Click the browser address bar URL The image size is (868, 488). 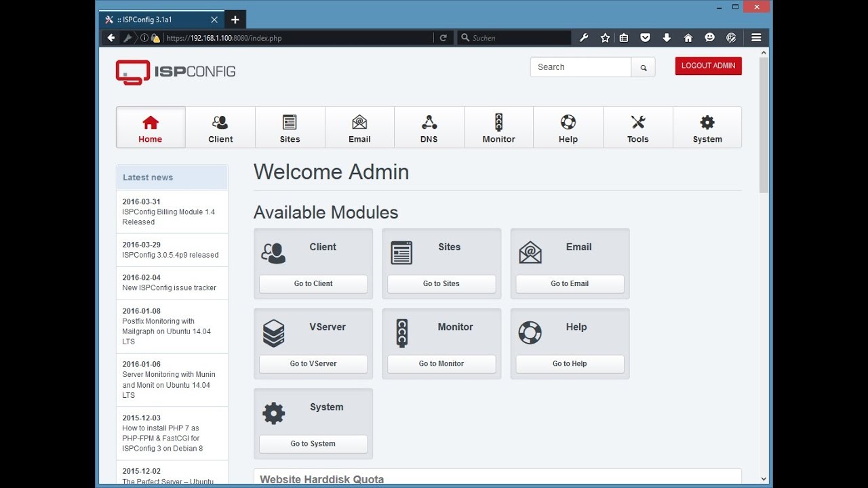pyautogui.click(x=224, y=38)
